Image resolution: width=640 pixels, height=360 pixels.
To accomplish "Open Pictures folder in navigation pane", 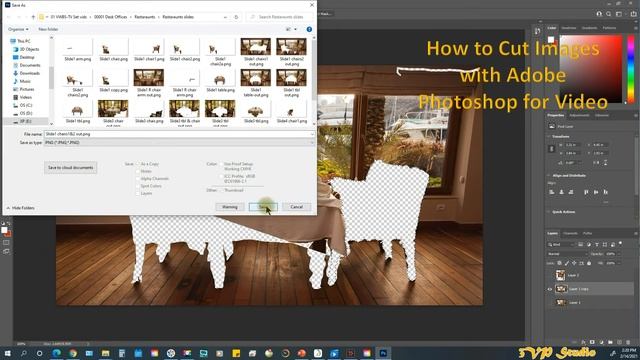I will (x=24, y=89).
